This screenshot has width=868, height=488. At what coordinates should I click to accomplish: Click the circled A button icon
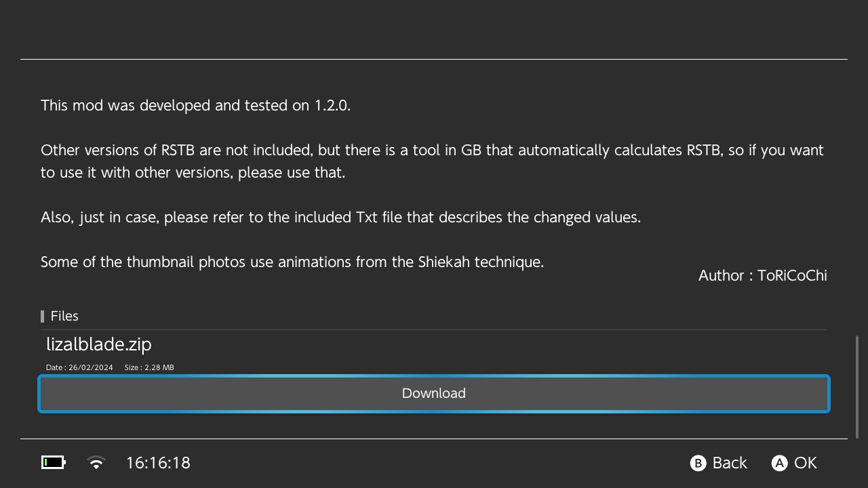coord(779,463)
